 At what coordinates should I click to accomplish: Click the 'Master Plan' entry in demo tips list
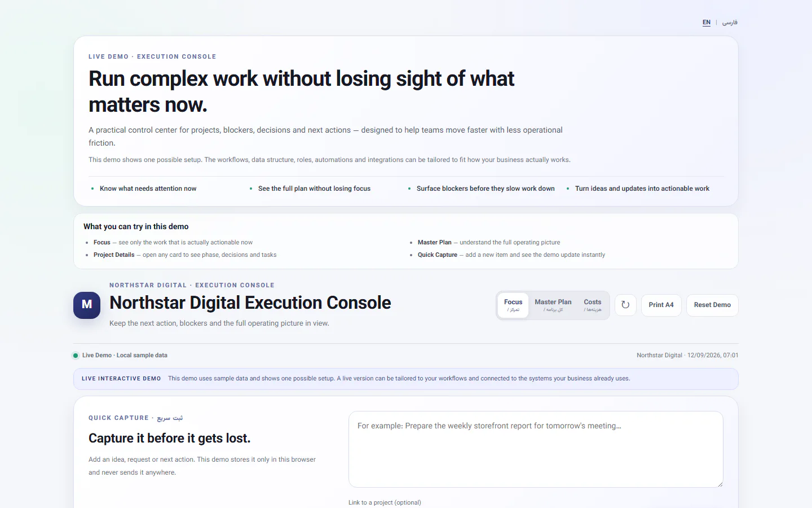click(x=489, y=242)
